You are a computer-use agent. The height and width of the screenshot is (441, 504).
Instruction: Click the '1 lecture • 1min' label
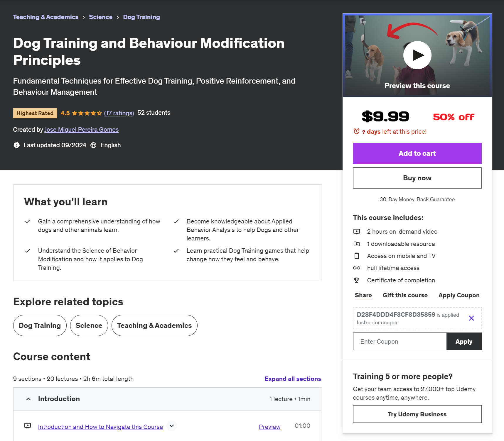290,399
